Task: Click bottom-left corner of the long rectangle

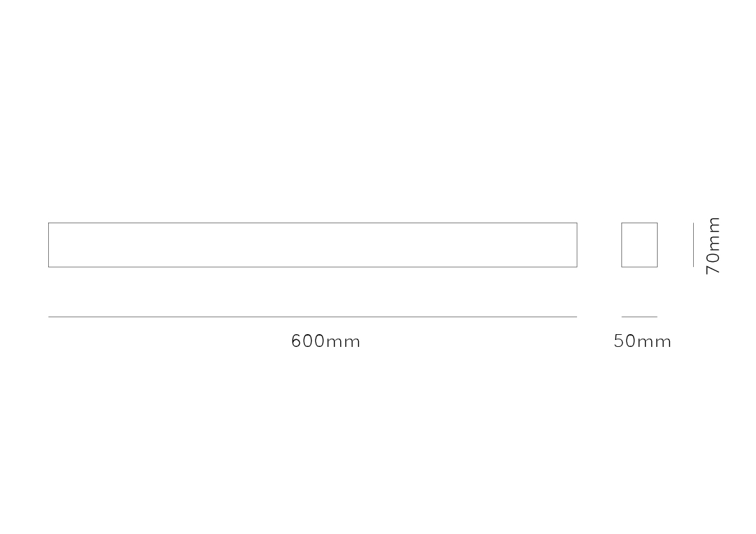Action: tap(49, 267)
